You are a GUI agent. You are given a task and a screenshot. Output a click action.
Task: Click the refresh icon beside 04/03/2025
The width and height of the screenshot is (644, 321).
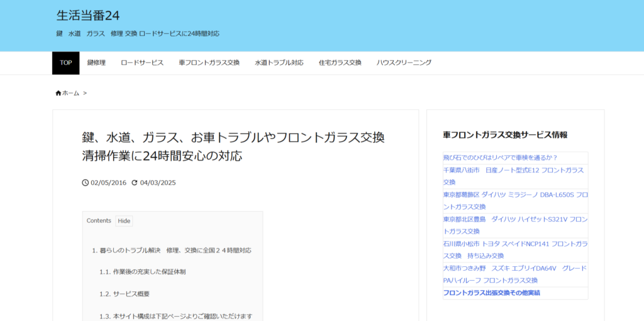pyautogui.click(x=135, y=183)
